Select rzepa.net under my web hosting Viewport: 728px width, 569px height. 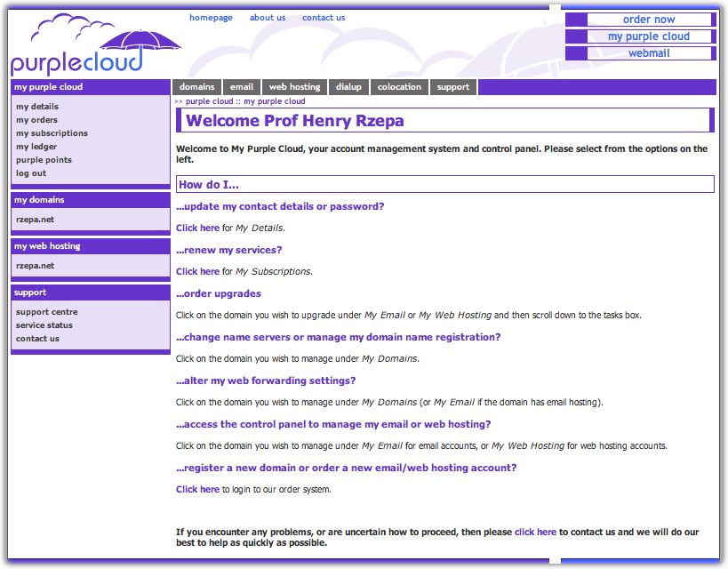pos(35,266)
